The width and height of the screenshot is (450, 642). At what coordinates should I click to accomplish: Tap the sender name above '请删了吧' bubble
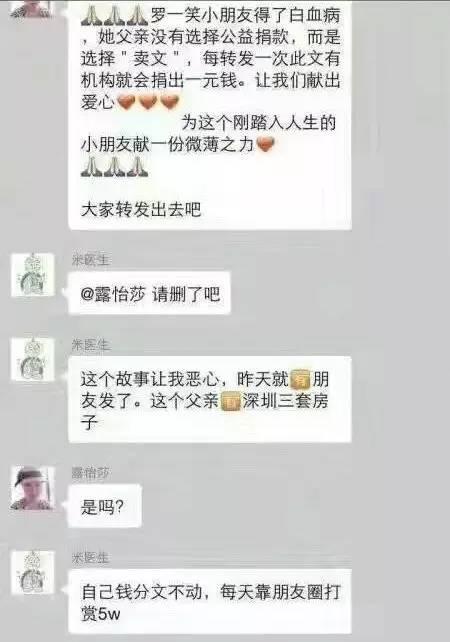click(x=90, y=260)
